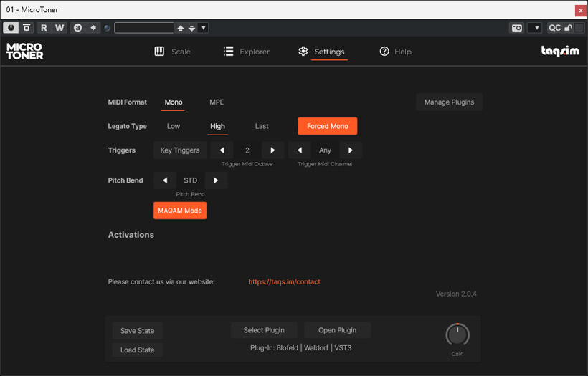Click the Trigger Midi Channel value Any

325,150
